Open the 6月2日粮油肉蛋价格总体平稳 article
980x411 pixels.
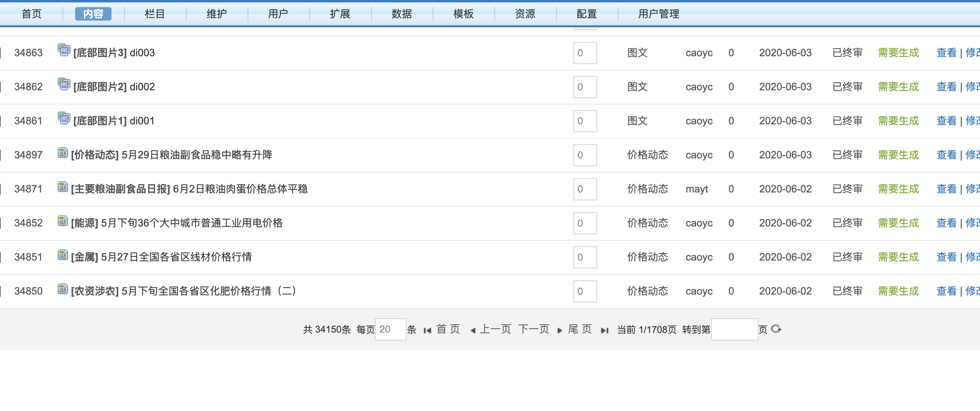240,189
